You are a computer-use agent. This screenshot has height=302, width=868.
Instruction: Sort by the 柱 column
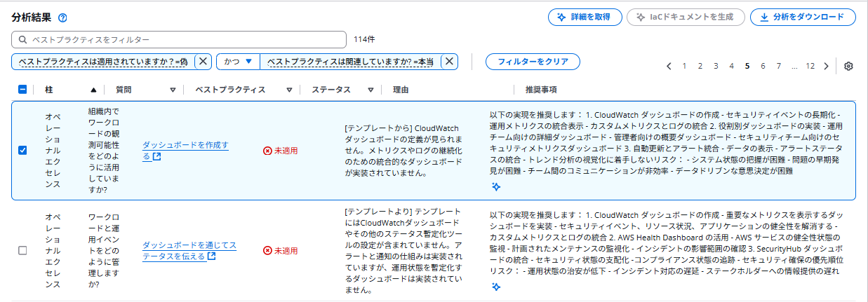pyautogui.click(x=93, y=90)
